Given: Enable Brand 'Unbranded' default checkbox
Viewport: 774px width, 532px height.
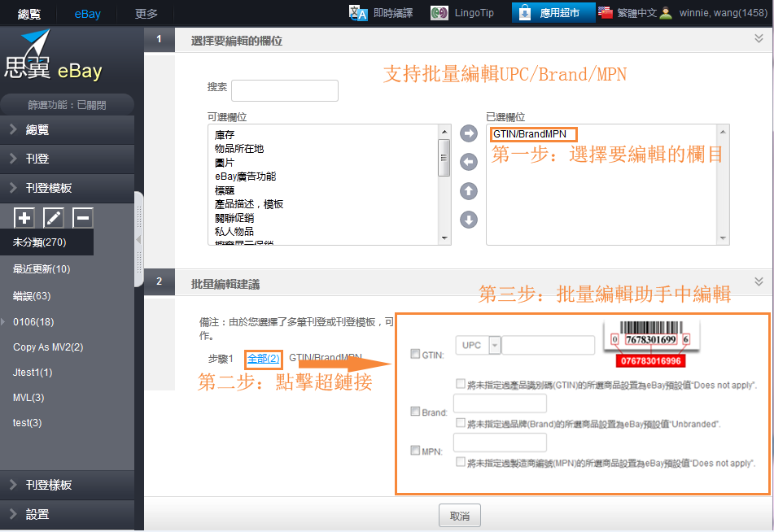Looking at the screenshot, I should [x=461, y=422].
